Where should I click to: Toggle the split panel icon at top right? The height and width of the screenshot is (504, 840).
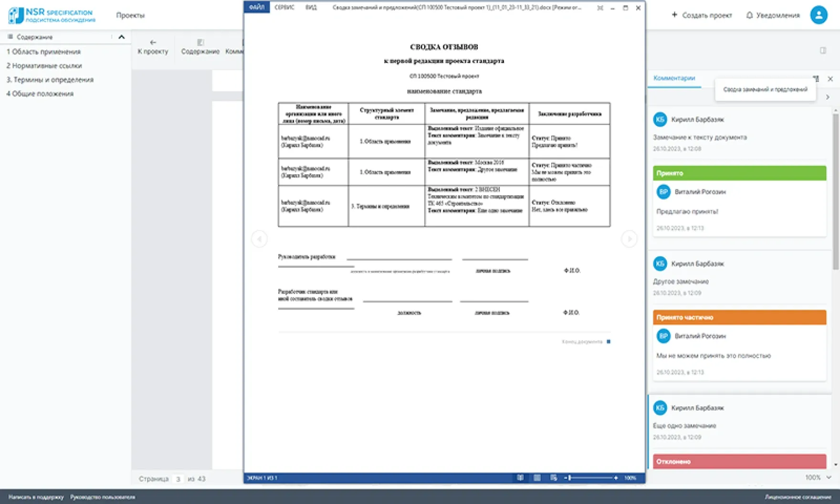[x=823, y=50]
